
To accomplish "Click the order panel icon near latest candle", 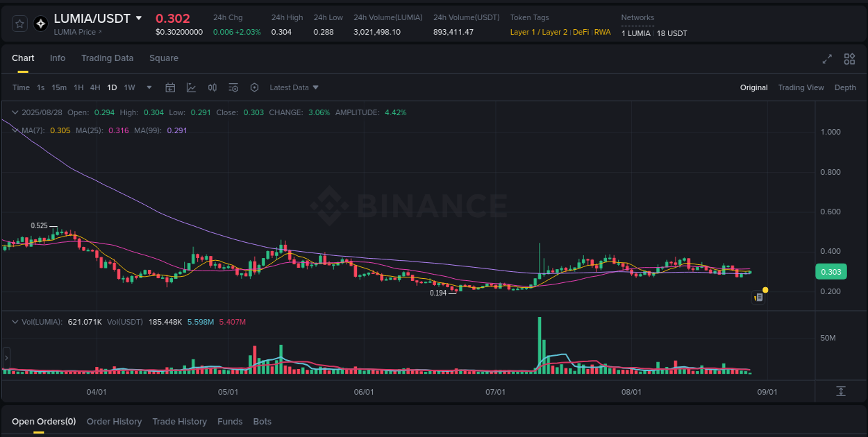I will coord(758,297).
